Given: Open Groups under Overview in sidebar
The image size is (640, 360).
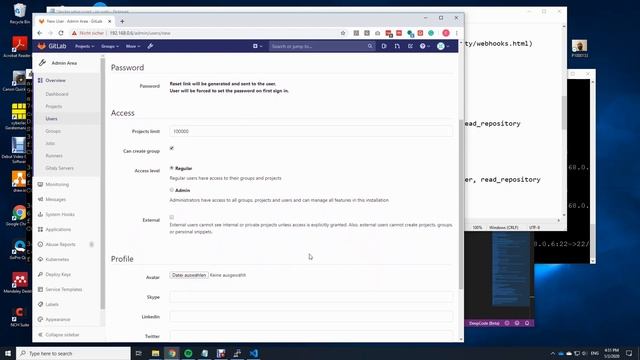Looking at the screenshot, I should [53, 131].
